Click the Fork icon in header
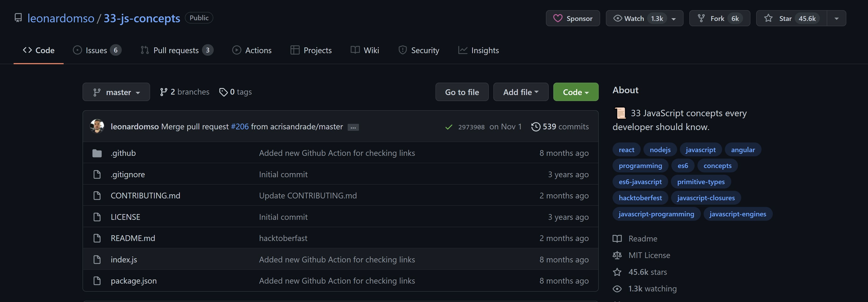 pyautogui.click(x=701, y=18)
